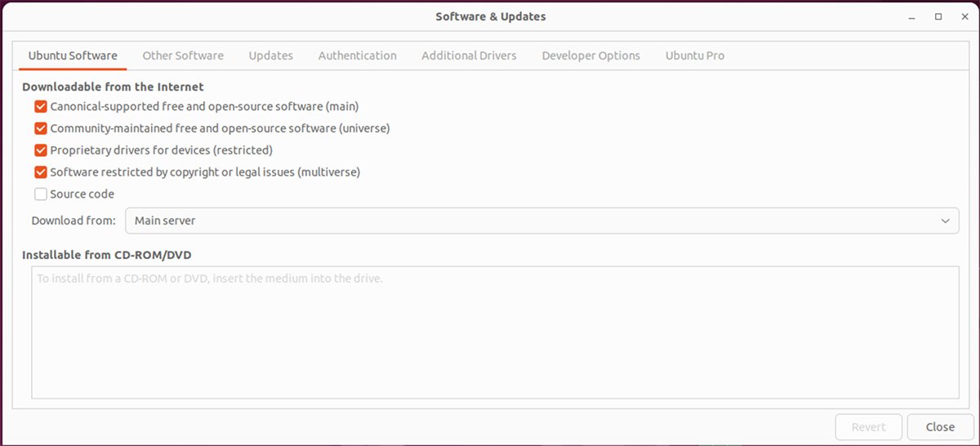Click the Revert button
980x446 pixels.
click(x=868, y=426)
